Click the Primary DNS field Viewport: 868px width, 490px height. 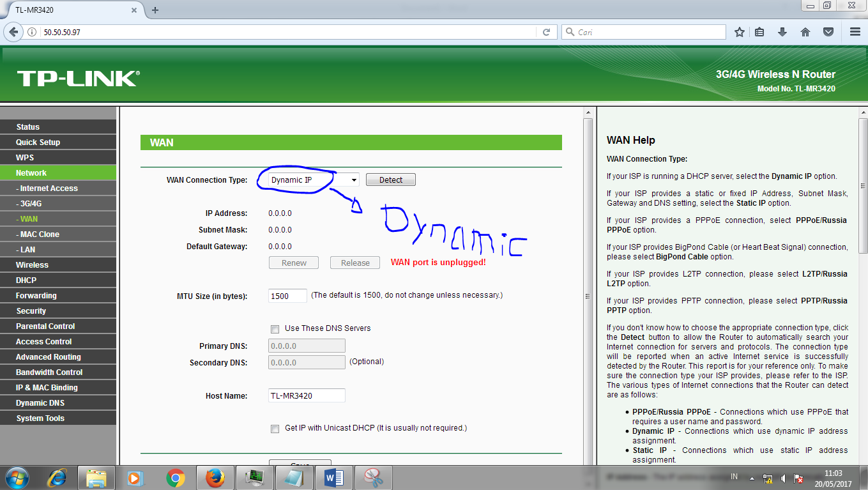coord(307,346)
